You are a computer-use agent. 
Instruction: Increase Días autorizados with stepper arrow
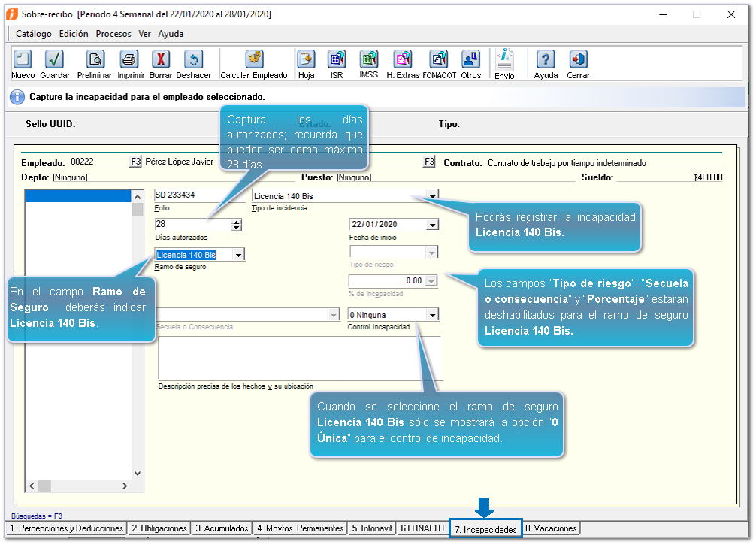pyautogui.click(x=237, y=222)
